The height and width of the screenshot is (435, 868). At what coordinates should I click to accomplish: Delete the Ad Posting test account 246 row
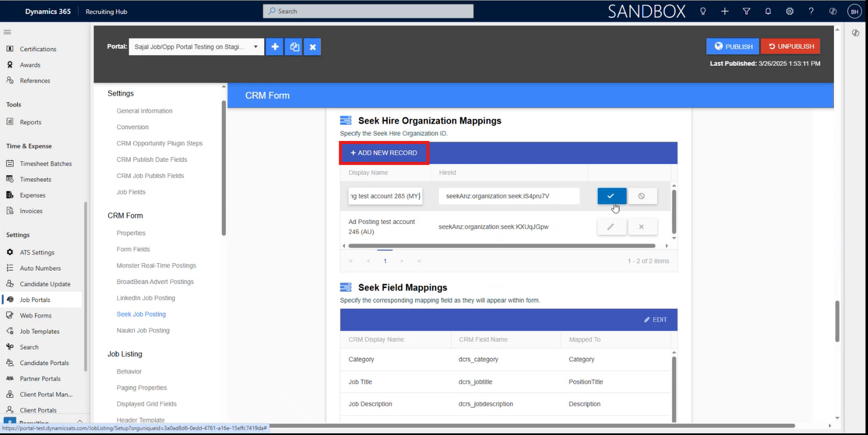pos(642,227)
